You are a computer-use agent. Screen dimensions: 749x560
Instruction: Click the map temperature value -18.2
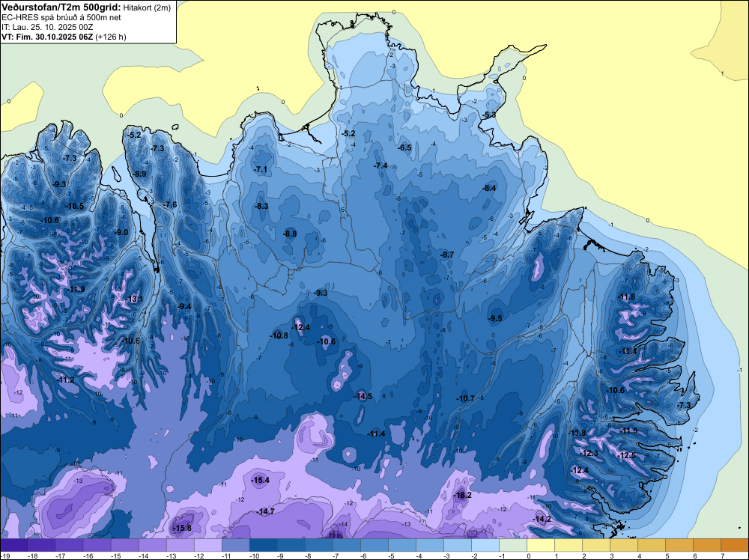tap(462, 495)
